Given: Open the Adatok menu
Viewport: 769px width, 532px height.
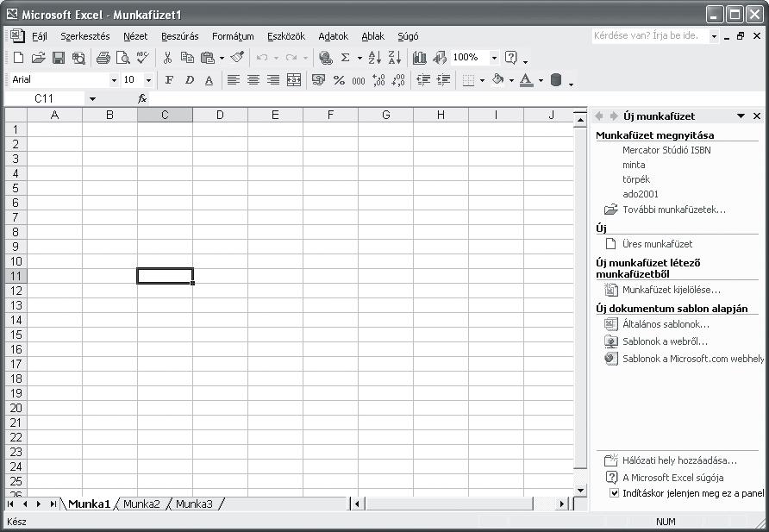Looking at the screenshot, I should pos(333,36).
